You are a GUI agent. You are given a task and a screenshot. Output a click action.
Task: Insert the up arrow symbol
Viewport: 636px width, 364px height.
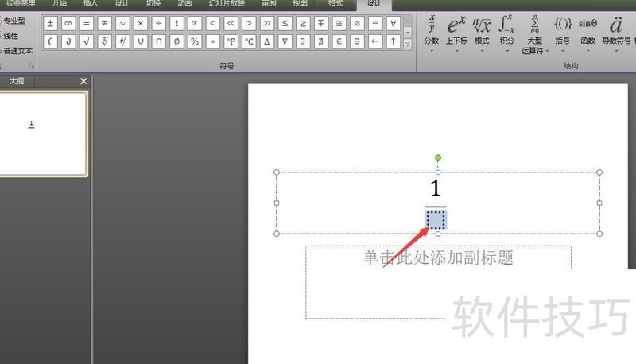(x=393, y=41)
